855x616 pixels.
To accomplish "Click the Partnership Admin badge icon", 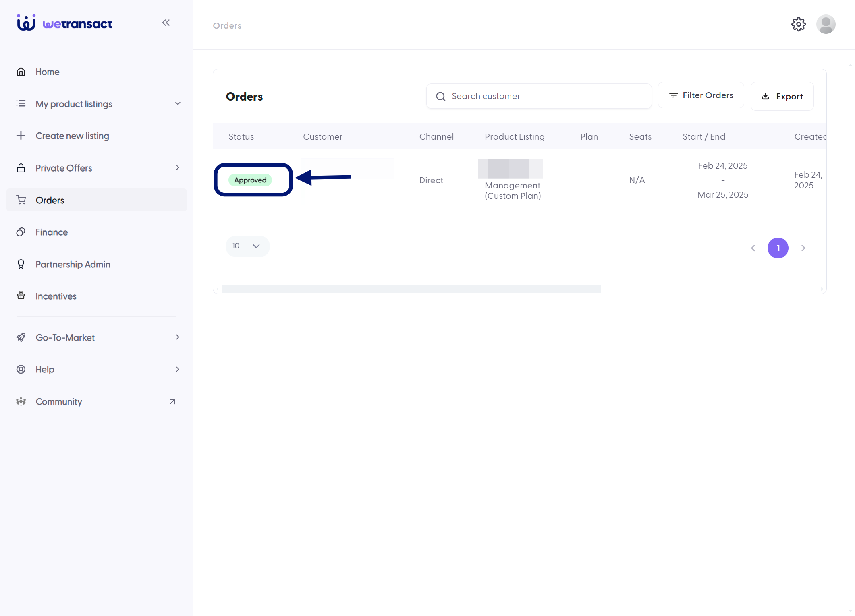I will coord(21,264).
